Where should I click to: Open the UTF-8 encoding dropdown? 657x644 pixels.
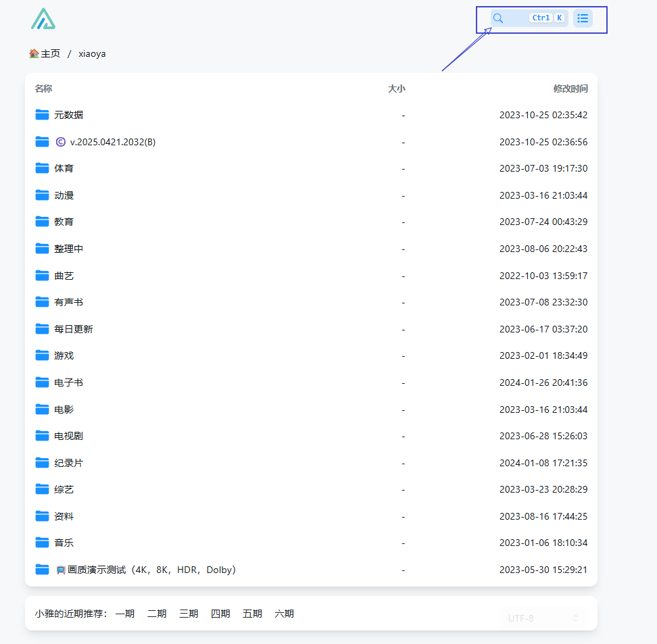pos(543,618)
